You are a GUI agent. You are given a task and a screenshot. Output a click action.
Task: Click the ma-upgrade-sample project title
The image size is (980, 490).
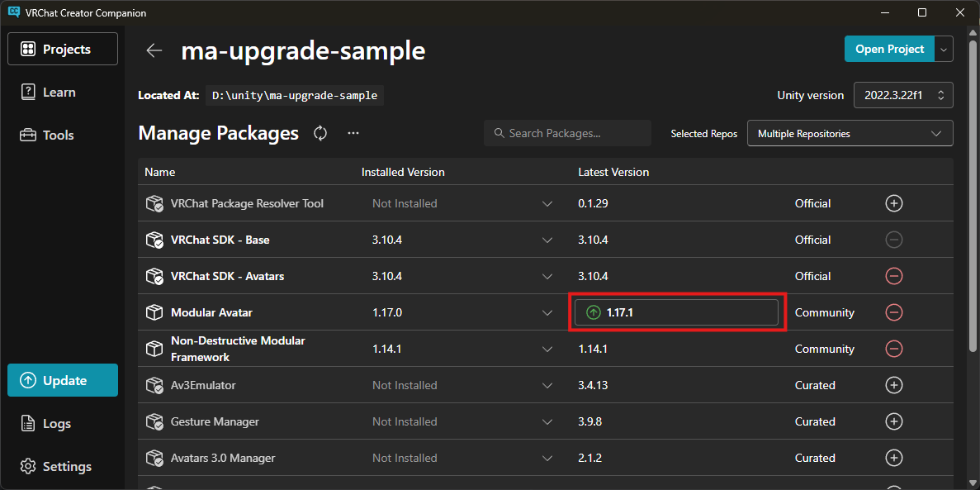click(303, 50)
